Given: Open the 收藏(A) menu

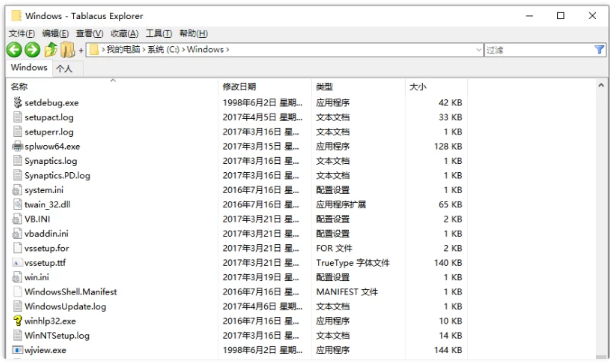Looking at the screenshot, I should tap(124, 34).
